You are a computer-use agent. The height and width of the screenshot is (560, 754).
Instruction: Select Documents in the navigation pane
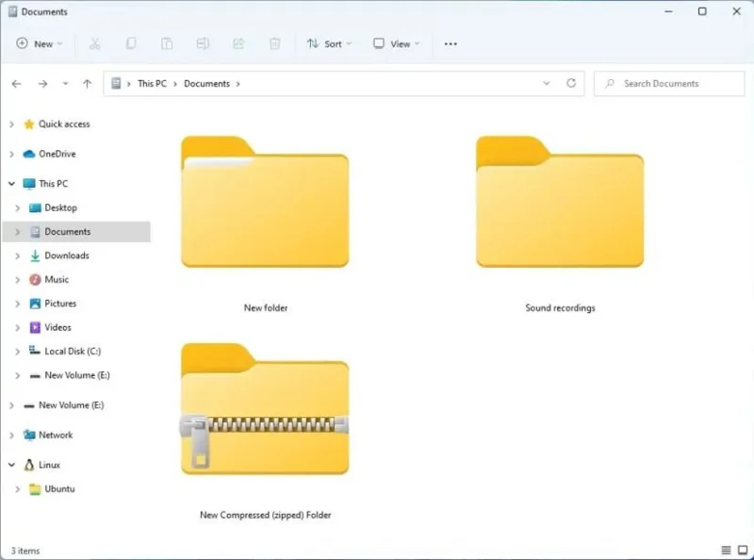tap(76, 232)
